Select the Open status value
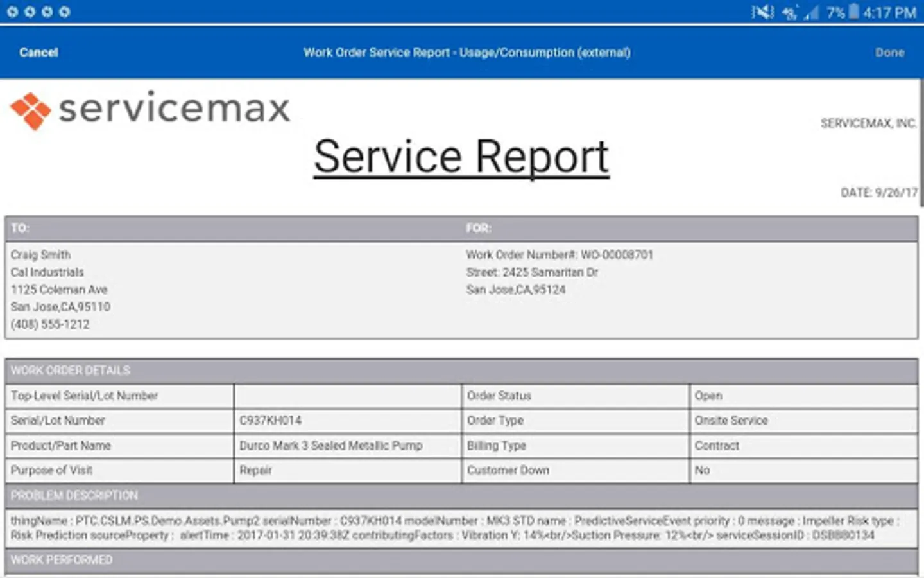Screen dimensions: 924x578 [x=708, y=396]
